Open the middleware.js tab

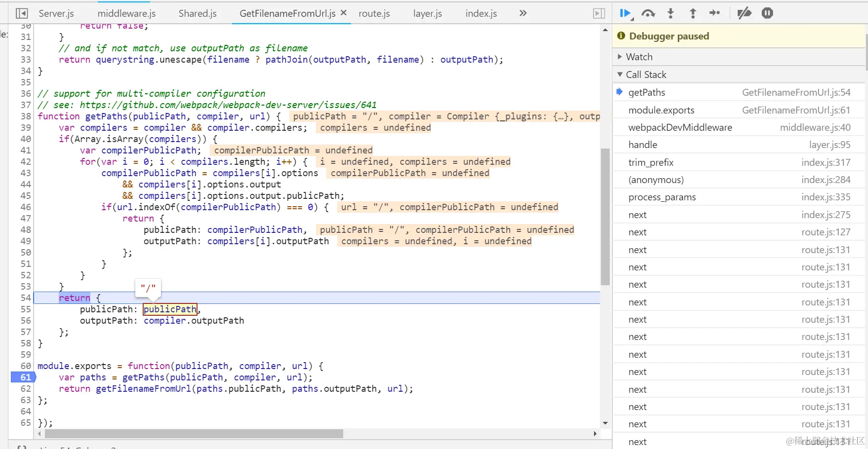click(126, 13)
